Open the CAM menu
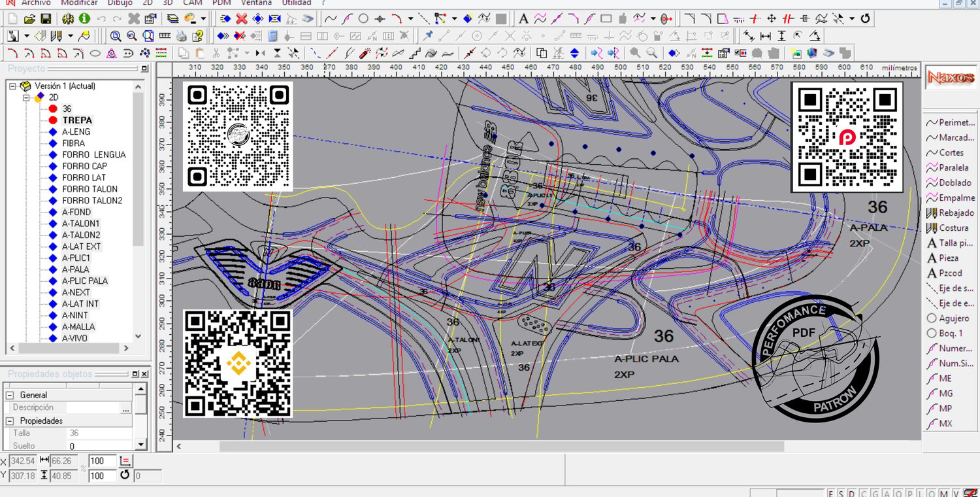This screenshot has width=980, height=497. [x=193, y=3]
